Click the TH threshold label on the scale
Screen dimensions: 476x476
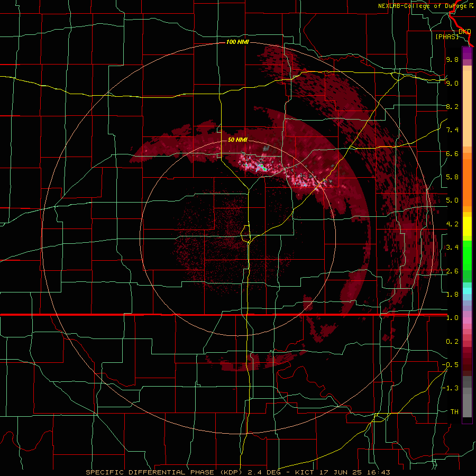point(454,412)
